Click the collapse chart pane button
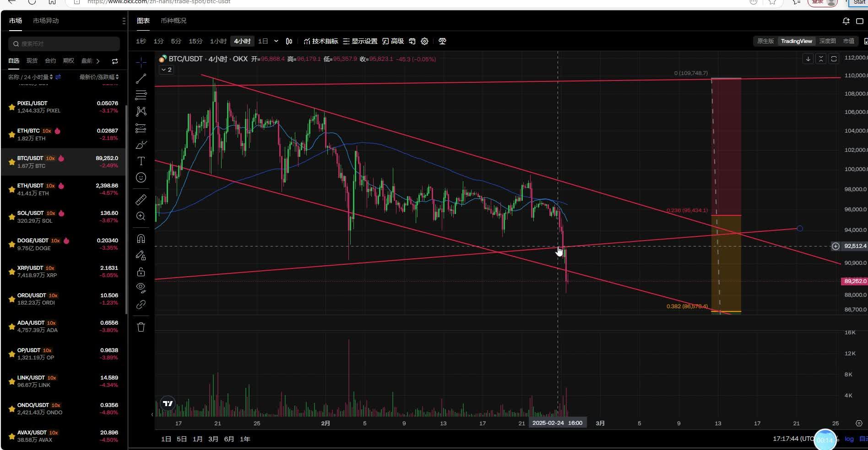This screenshot has height=450, width=868. (821, 59)
